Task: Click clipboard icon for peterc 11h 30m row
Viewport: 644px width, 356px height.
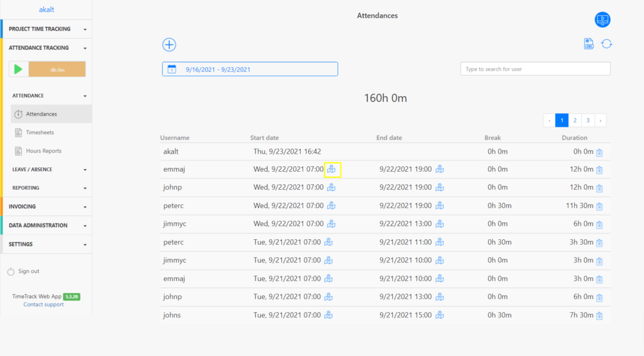Action: click(x=599, y=206)
